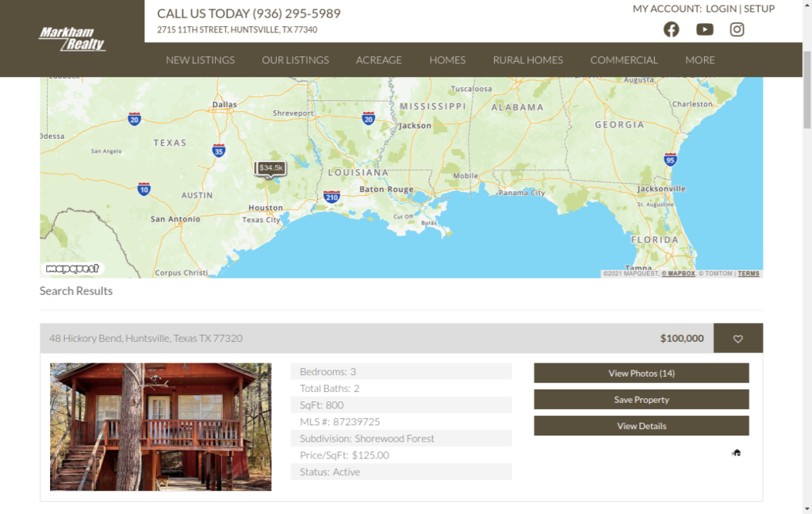Click the Total Baths: 2 row

(401, 388)
